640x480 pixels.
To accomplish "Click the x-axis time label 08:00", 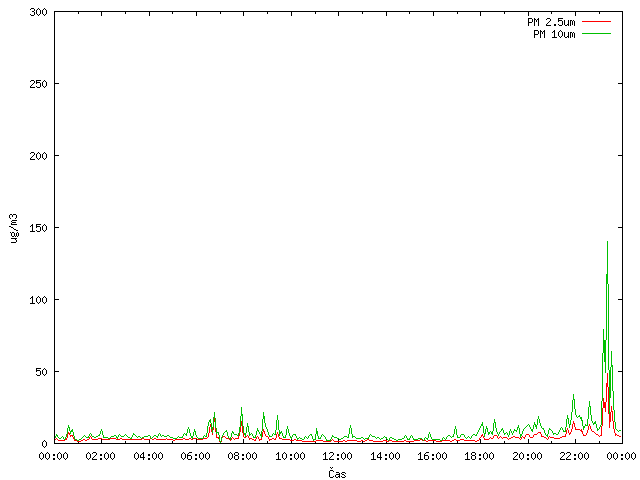I will (242, 456).
